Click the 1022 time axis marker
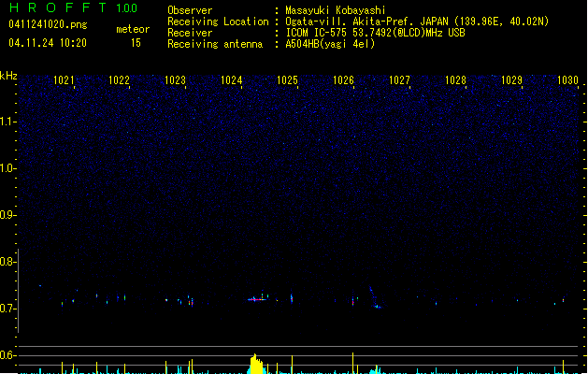 coord(119,80)
